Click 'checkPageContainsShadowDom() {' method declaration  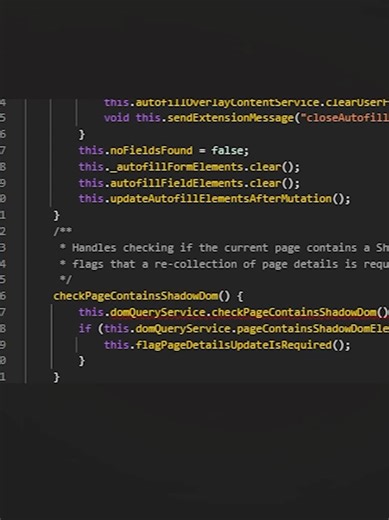pyautogui.click(x=148, y=296)
